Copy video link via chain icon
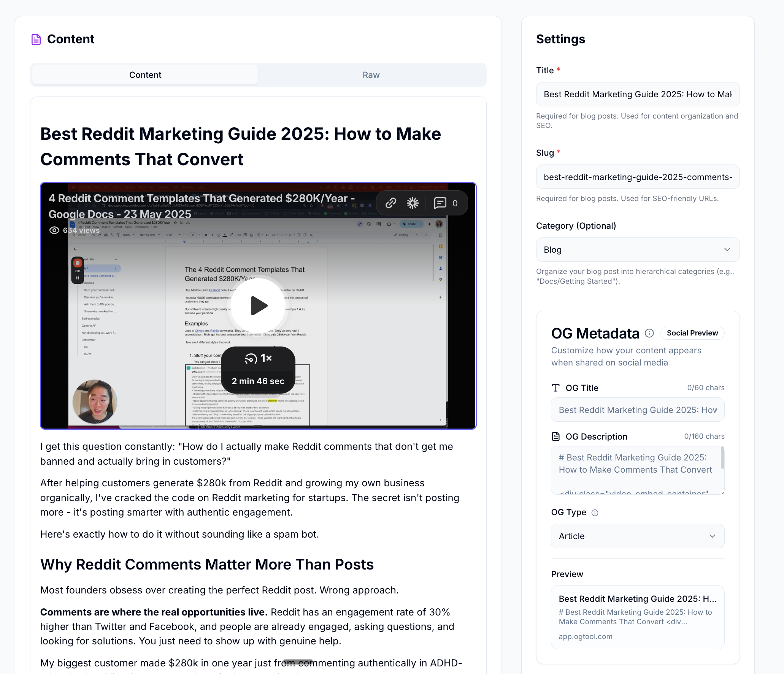The height and width of the screenshot is (674, 784). 391,203
